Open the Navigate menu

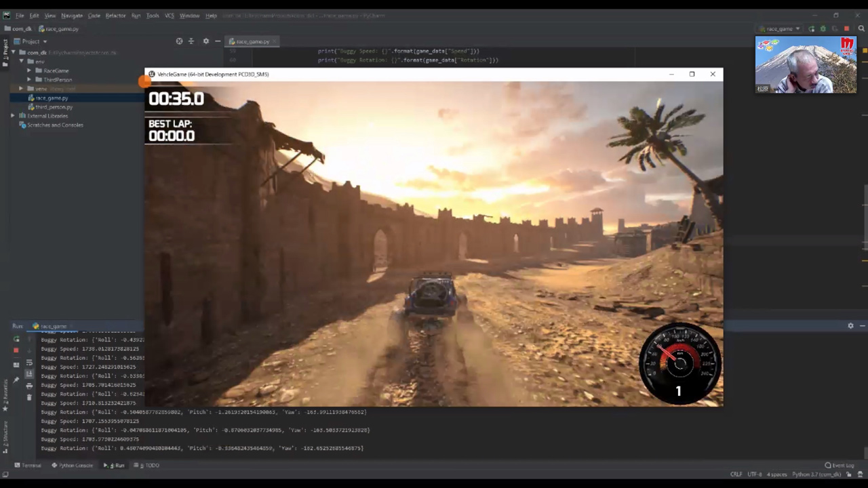pos(72,16)
